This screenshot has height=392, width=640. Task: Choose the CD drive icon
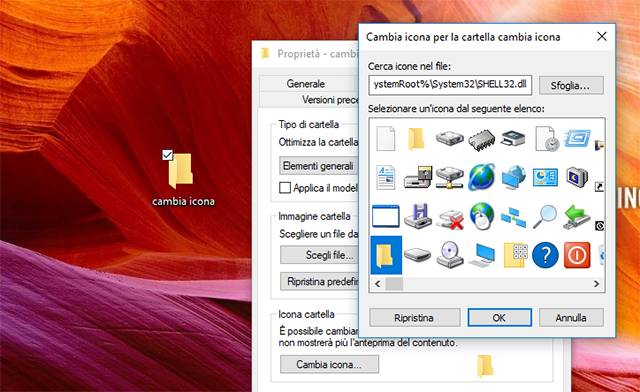click(x=450, y=255)
